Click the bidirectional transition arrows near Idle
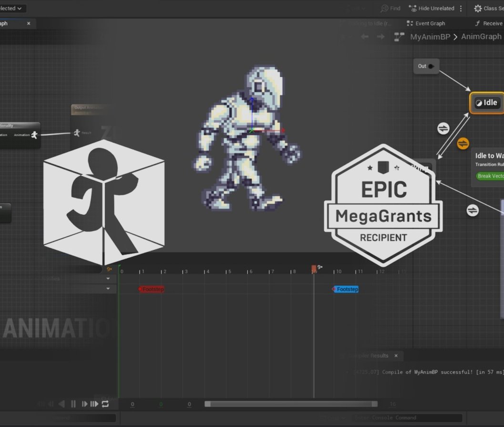 [443, 128]
